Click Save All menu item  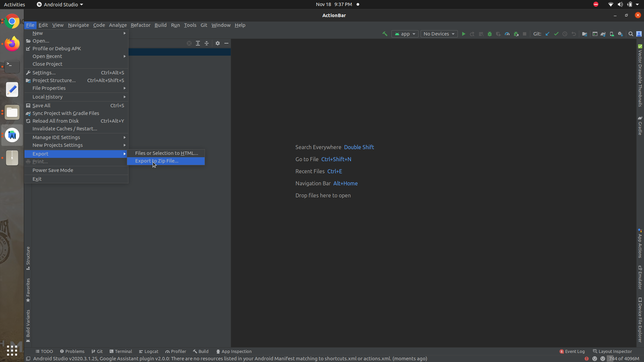tap(76, 106)
